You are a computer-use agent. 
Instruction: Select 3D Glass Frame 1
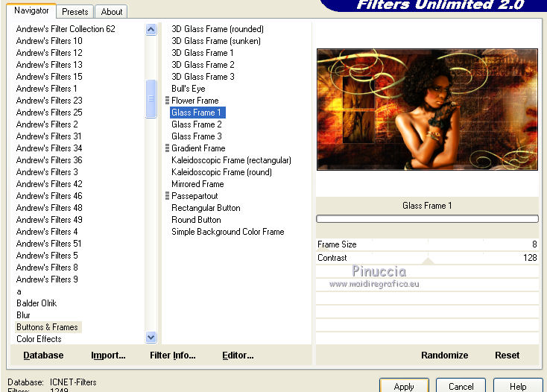click(x=203, y=53)
